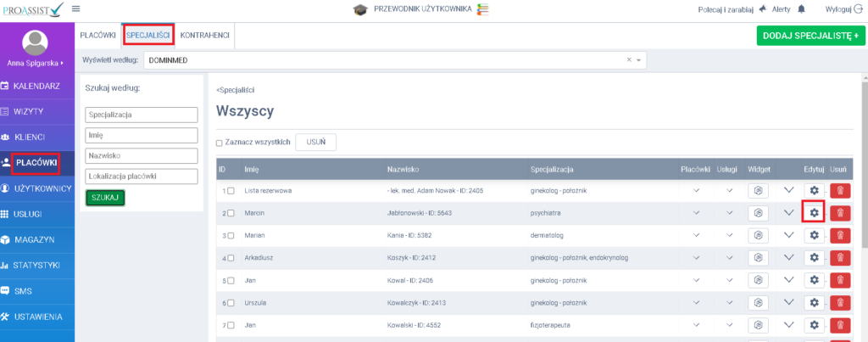Select the checkbox for row 5 Jan Kowal
The height and width of the screenshot is (342, 868).
(231, 280)
